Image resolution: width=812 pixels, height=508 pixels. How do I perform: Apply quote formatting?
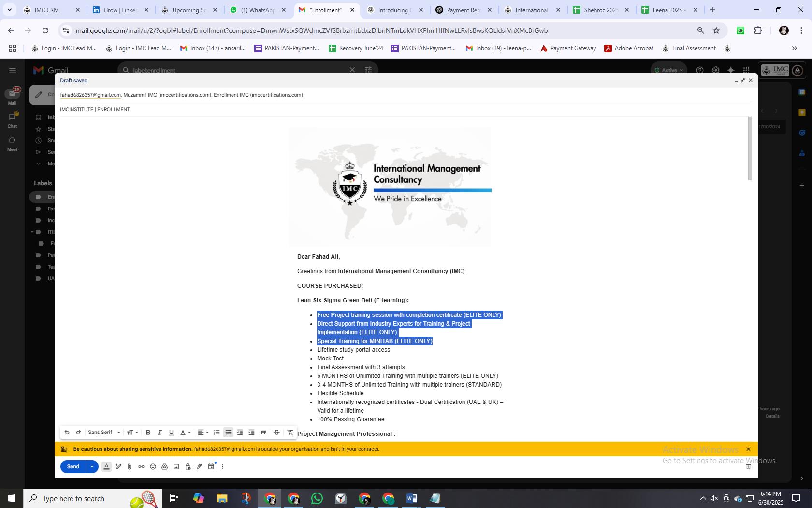point(263,433)
